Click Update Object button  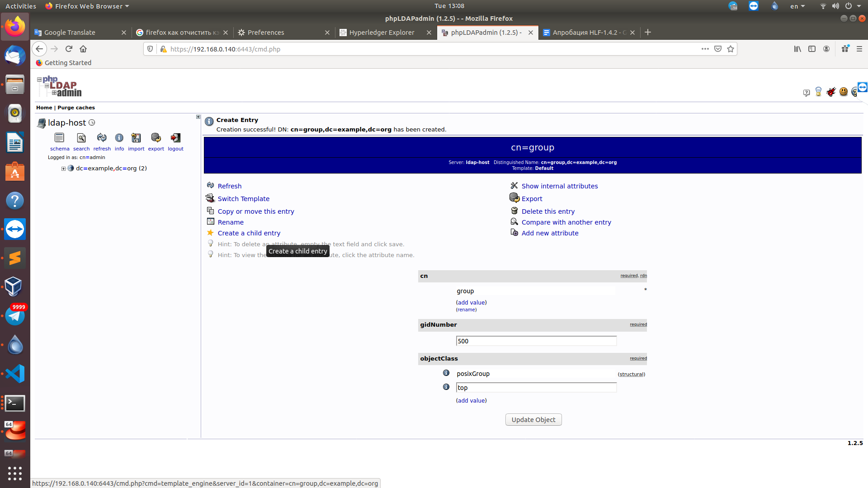533,420
